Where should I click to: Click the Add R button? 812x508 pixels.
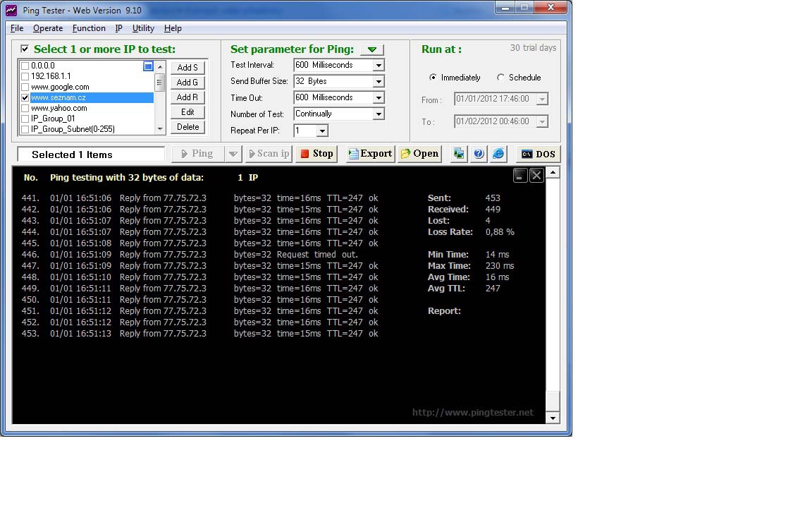[x=187, y=97]
